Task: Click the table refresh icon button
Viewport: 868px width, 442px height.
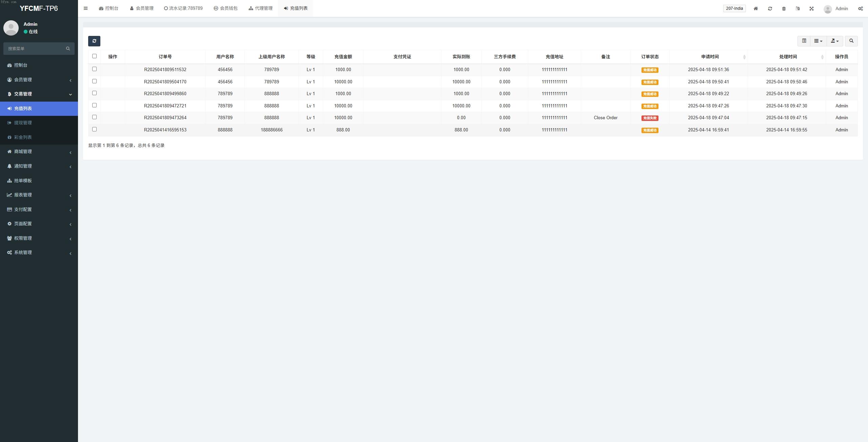Action: coord(94,41)
